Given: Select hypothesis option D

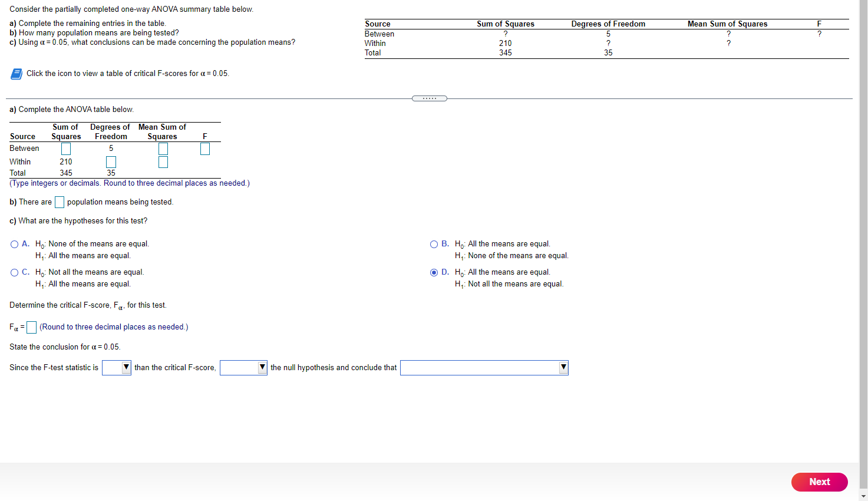Looking at the screenshot, I should click(x=434, y=272).
